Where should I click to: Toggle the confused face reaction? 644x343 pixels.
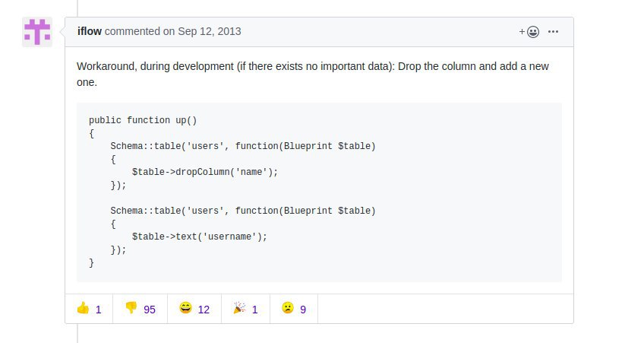(294, 309)
